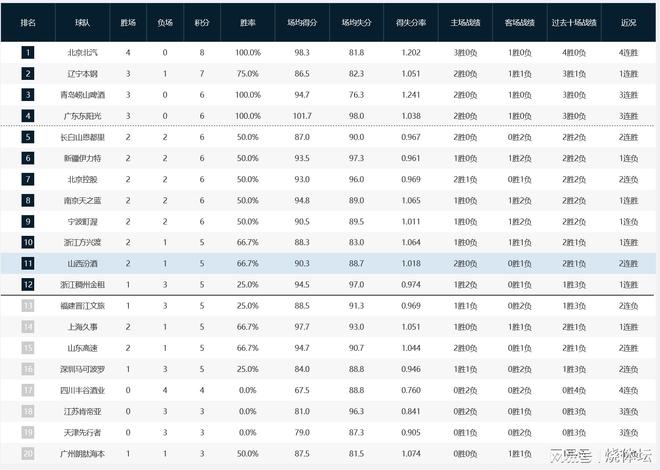This screenshot has width=660, height=470.
Task: Sort by the 积分 column header
Action: (202, 21)
